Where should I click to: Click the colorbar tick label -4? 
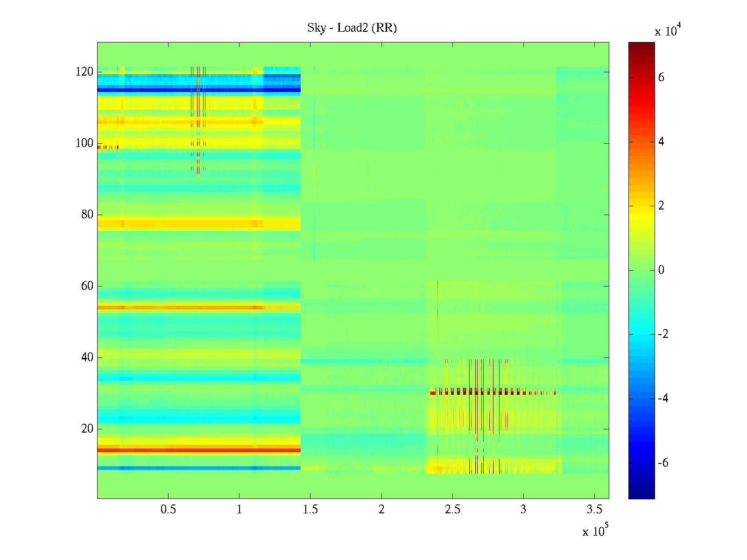point(662,399)
